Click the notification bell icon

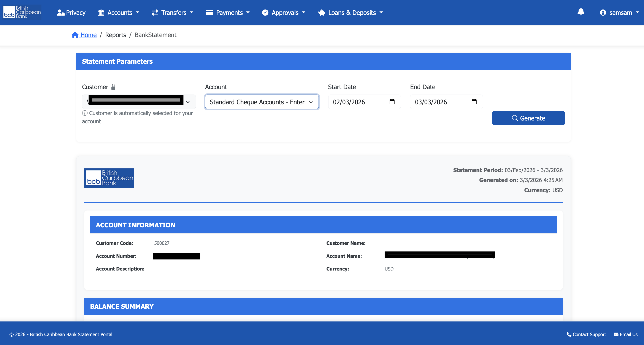[x=581, y=12]
